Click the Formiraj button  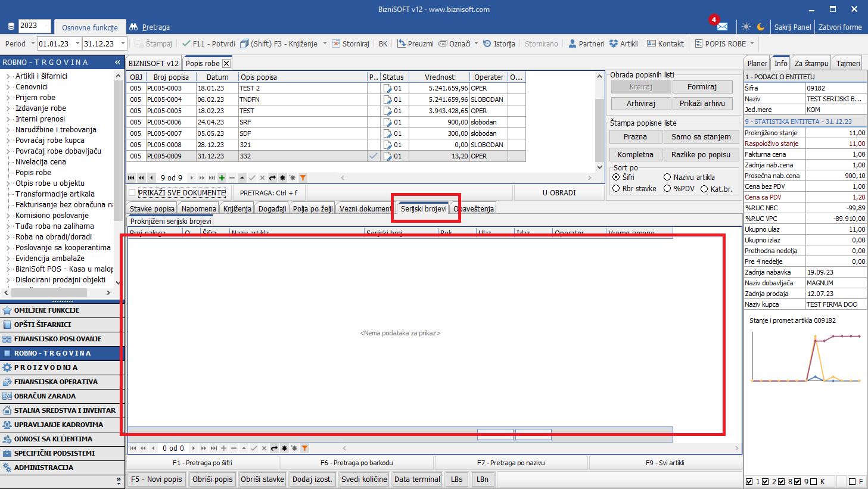pos(702,86)
